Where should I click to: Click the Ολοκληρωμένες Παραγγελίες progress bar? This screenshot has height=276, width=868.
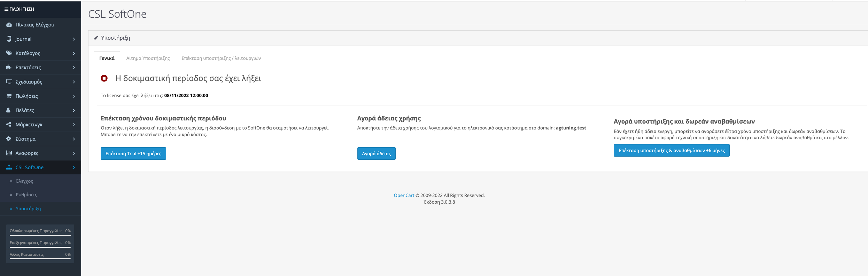[40, 235]
